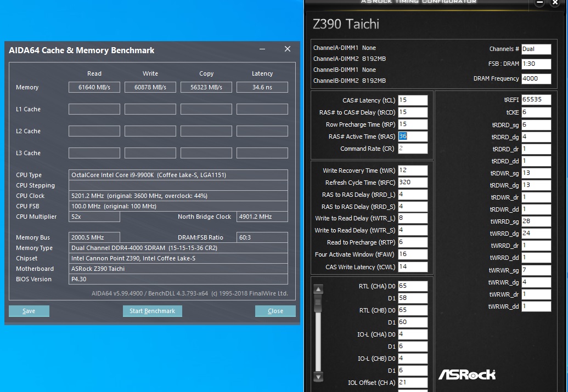The height and width of the screenshot is (392, 568).
Task: Click the Memory Write result 60878 MB/s
Action: (x=150, y=87)
